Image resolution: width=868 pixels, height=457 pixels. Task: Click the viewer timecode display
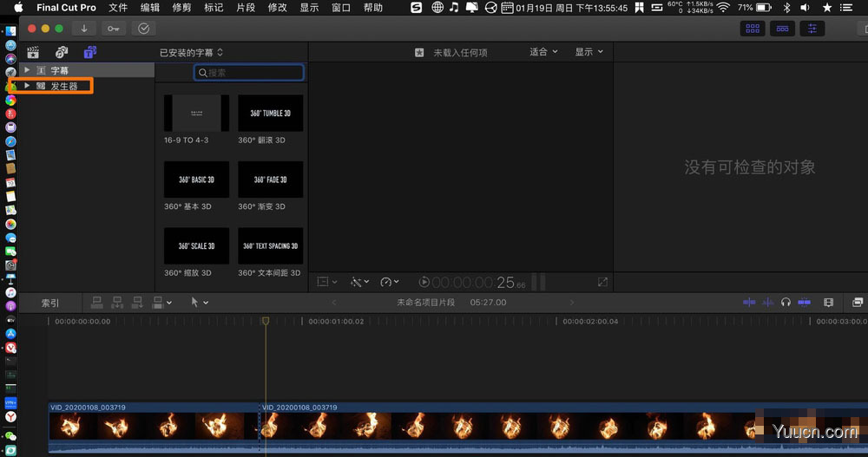pyautogui.click(x=479, y=283)
